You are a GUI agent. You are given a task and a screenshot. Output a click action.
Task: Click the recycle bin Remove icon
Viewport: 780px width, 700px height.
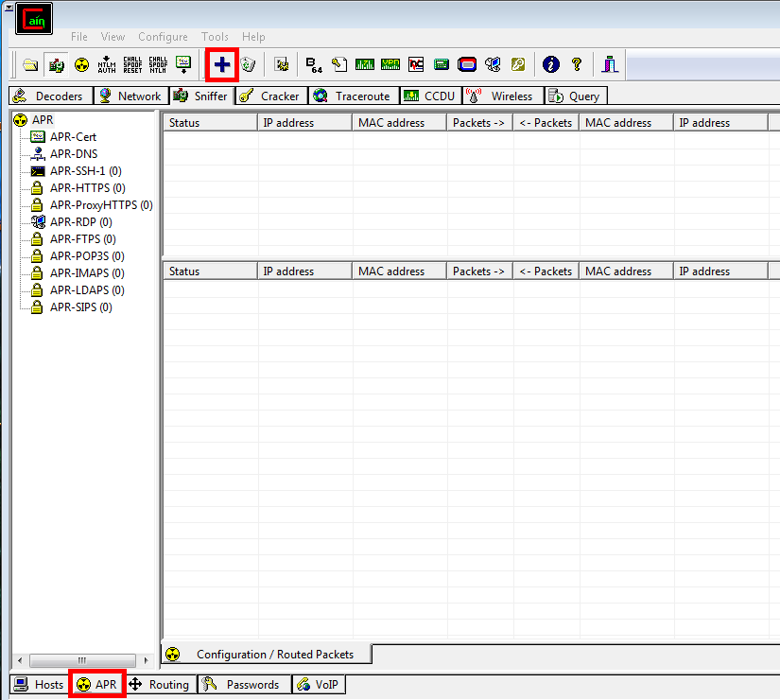click(x=248, y=64)
